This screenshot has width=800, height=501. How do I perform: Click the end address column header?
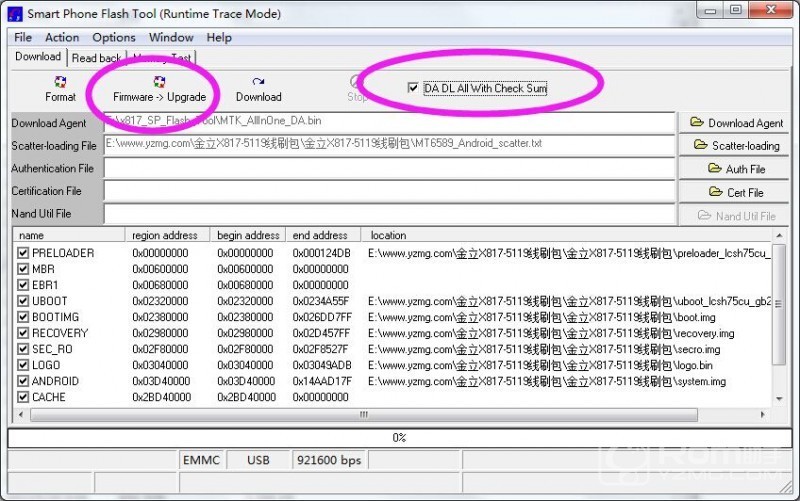(323, 235)
